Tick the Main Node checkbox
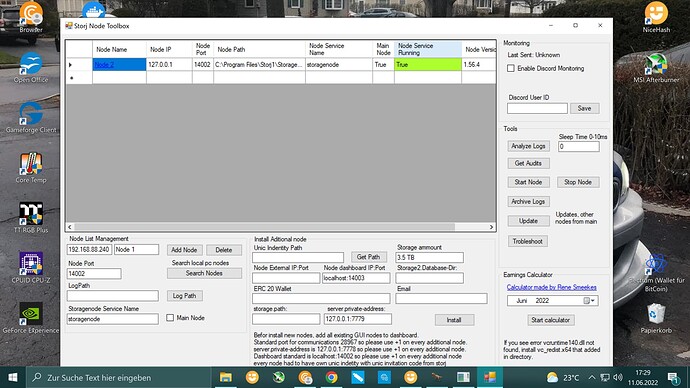Viewport: 690px width, 388px height. [170, 318]
